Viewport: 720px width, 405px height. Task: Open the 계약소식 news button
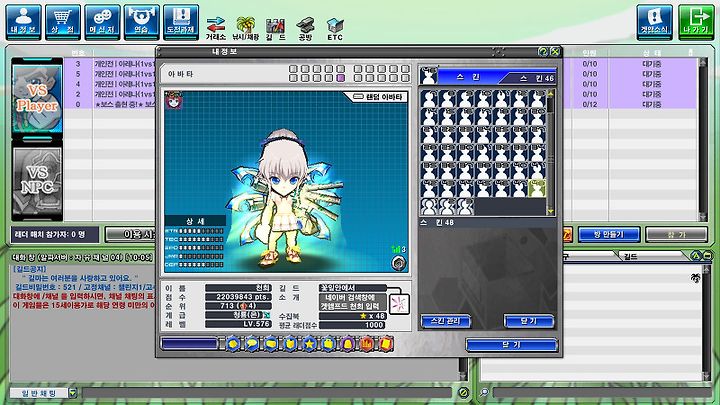click(654, 22)
